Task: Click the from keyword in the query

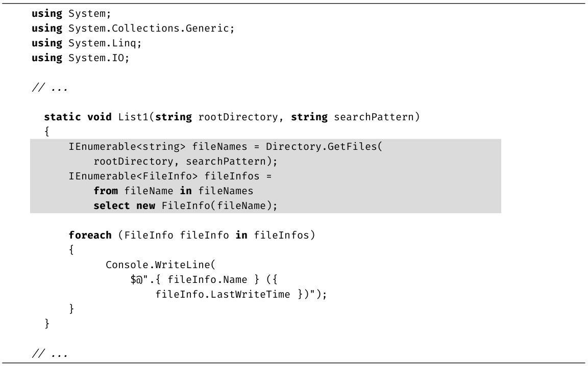Action: point(106,191)
